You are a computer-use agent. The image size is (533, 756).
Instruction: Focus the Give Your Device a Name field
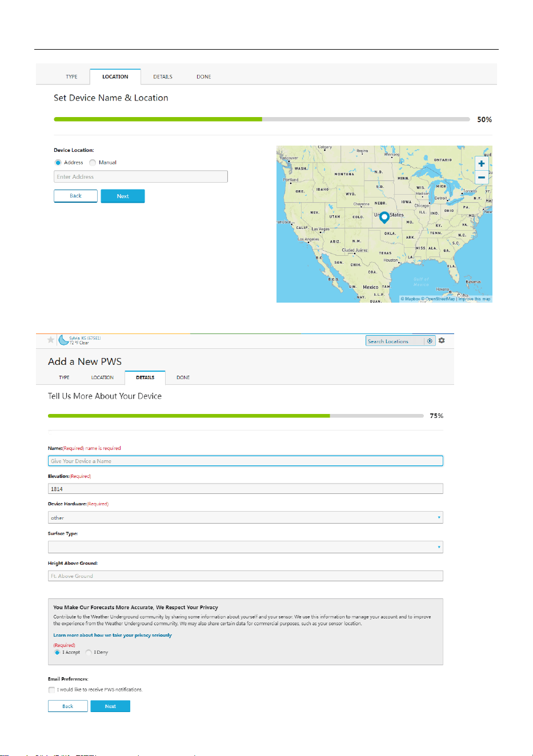246,461
